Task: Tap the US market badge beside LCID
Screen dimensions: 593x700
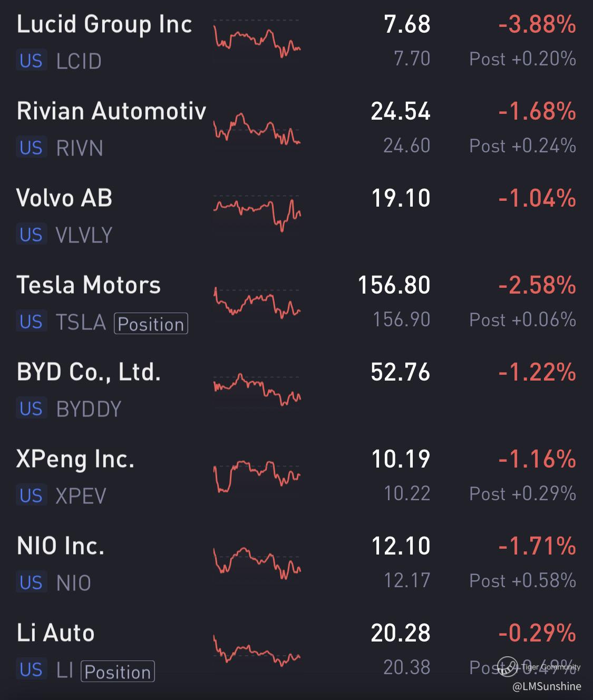Action: (31, 61)
